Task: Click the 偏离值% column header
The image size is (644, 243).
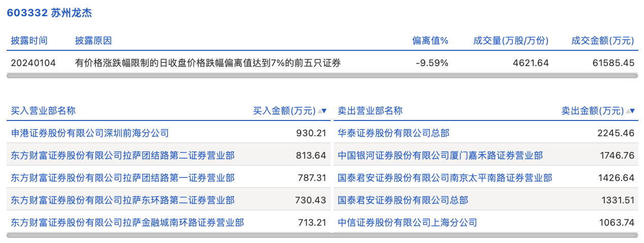Action: point(430,41)
